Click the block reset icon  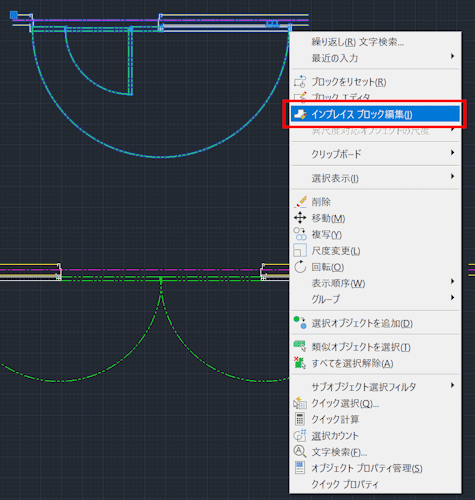click(300, 82)
